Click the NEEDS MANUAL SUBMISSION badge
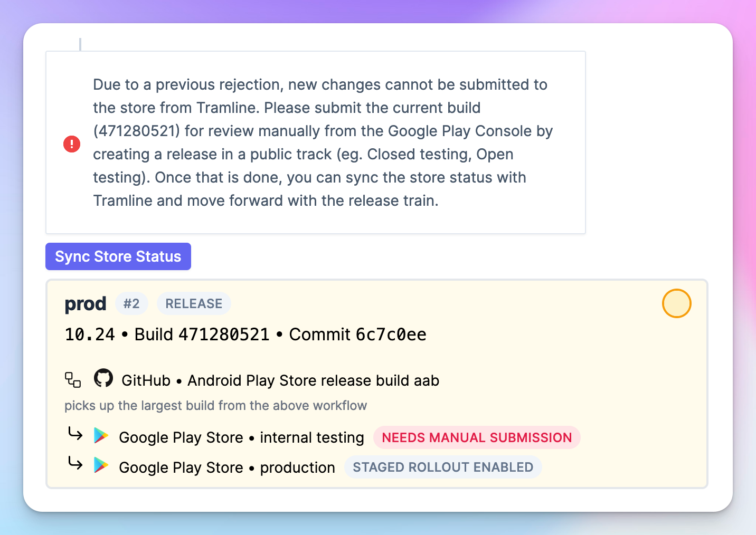The height and width of the screenshot is (535, 756). coord(477,437)
